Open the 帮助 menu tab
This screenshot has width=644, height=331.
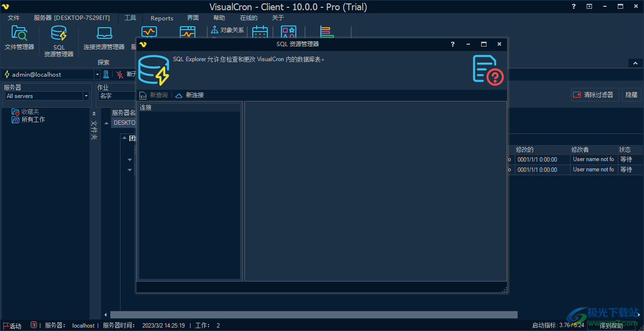coord(219,18)
